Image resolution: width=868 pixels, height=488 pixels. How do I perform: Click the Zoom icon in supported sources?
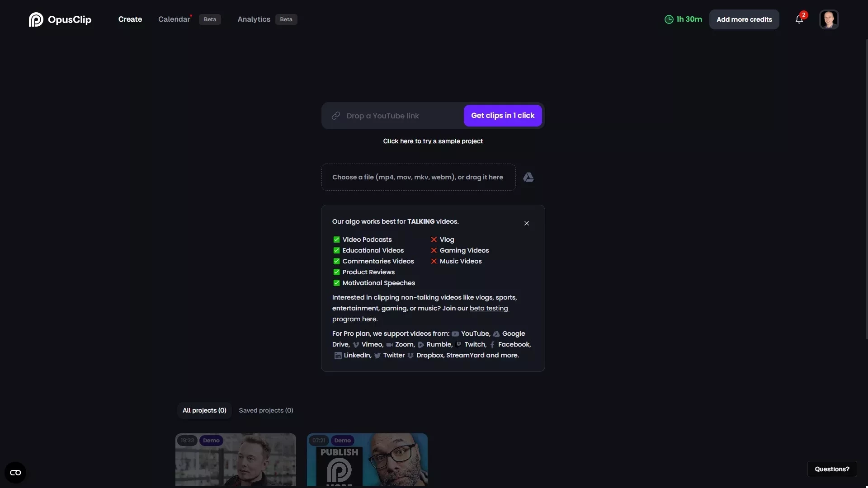pyautogui.click(x=389, y=345)
